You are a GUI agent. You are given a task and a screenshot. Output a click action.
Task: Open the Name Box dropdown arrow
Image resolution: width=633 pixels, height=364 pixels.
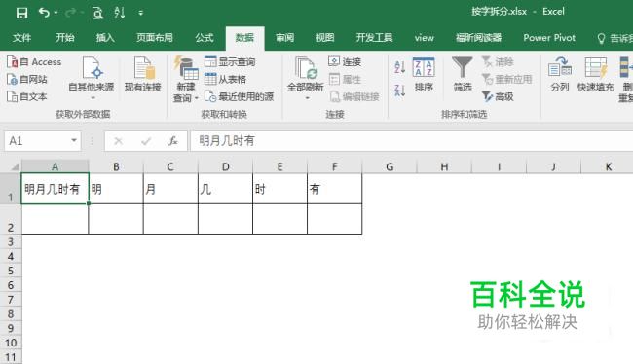coord(74,140)
